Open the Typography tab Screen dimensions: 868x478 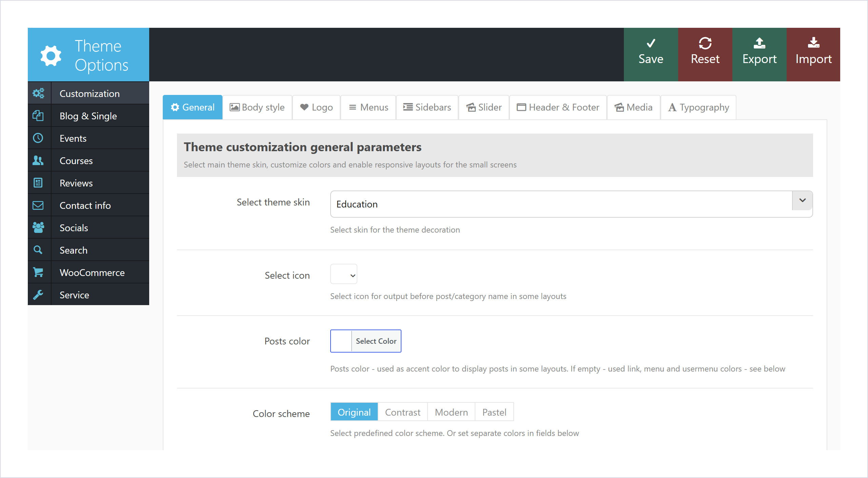click(698, 107)
